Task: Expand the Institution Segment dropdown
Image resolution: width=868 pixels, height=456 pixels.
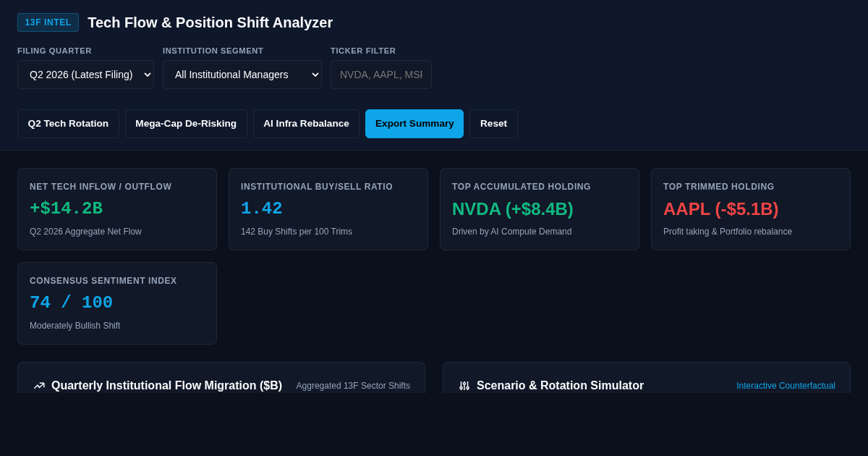Action: 242,75
